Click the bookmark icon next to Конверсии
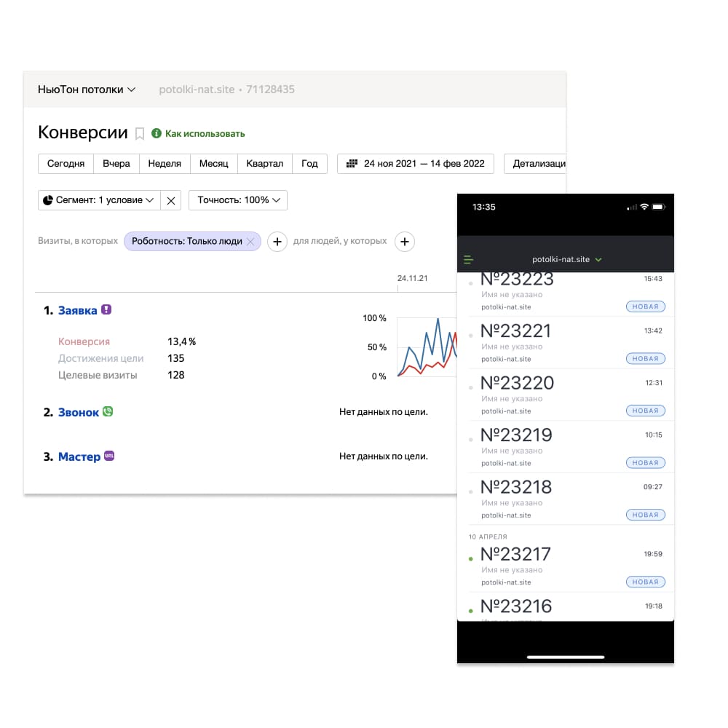728x728 pixels. click(x=140, y=133)
